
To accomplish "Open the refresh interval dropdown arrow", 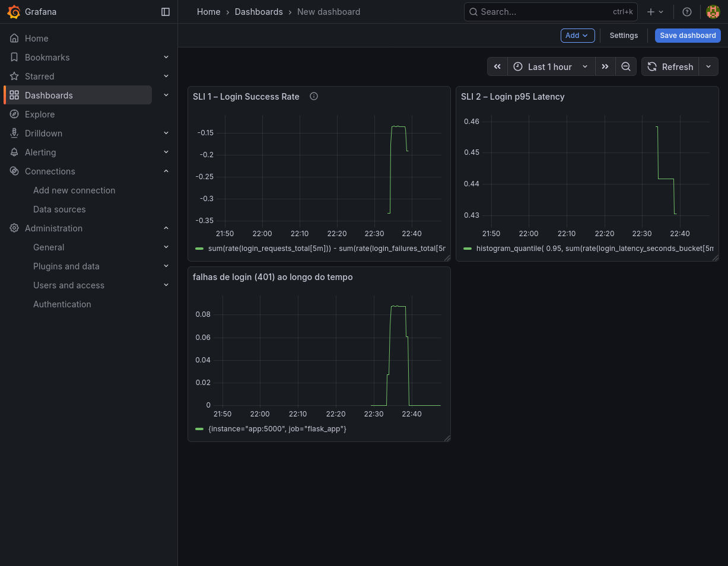I will (708, 66).
